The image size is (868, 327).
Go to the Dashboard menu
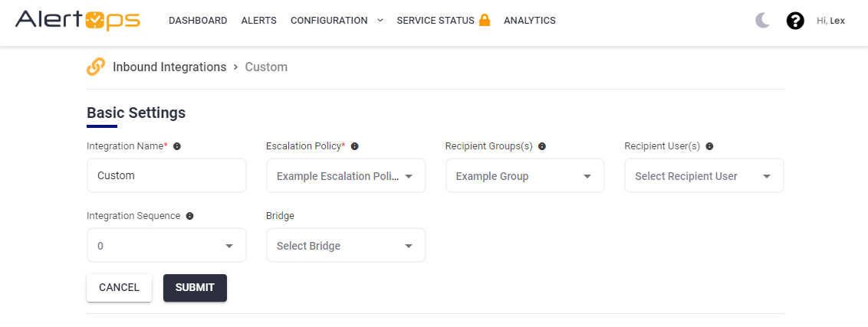[198, 21]
